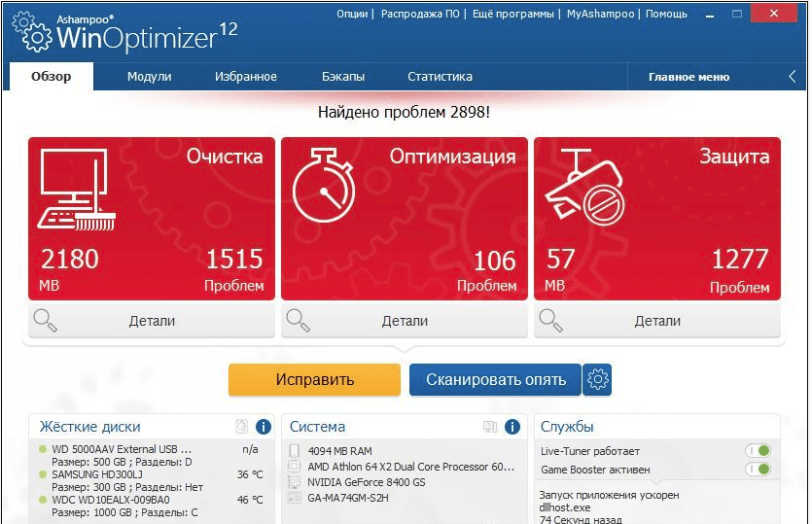
Task: Click 106 Проблем count in Оптимизация
Action: click(x=487, y=271)
